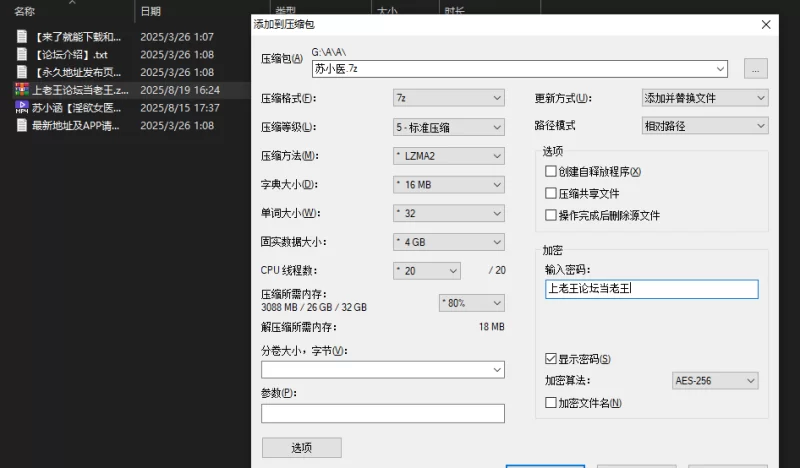Click the archive name field 苏小医.7z
The width and height of the screenshot is (800, 468).
point(519,69)
